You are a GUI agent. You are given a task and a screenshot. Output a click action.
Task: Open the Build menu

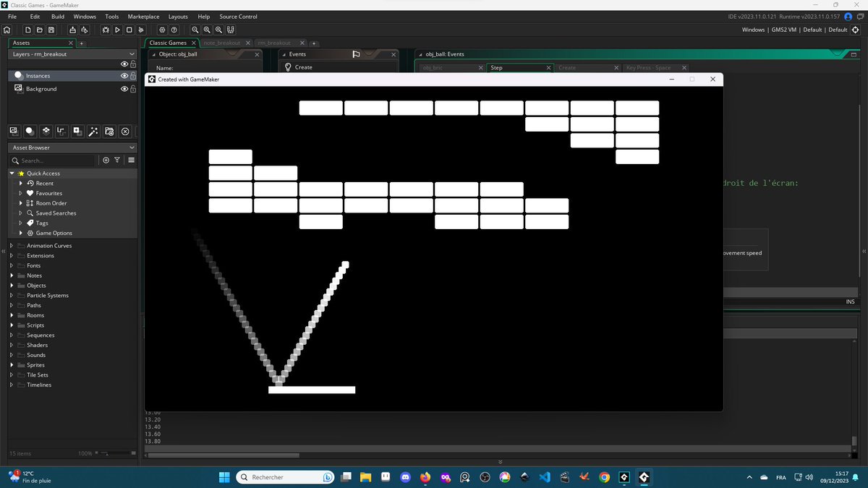coord(58,16)
